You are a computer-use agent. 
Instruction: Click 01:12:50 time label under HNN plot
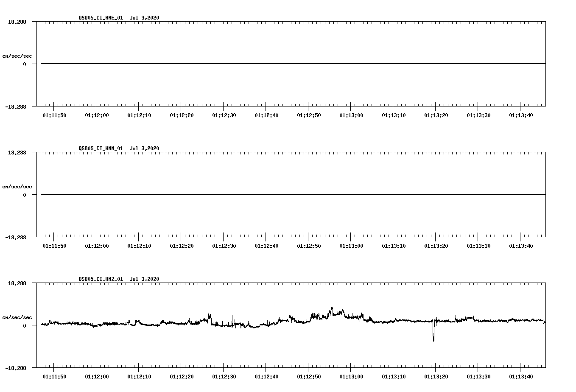point(309,246)
